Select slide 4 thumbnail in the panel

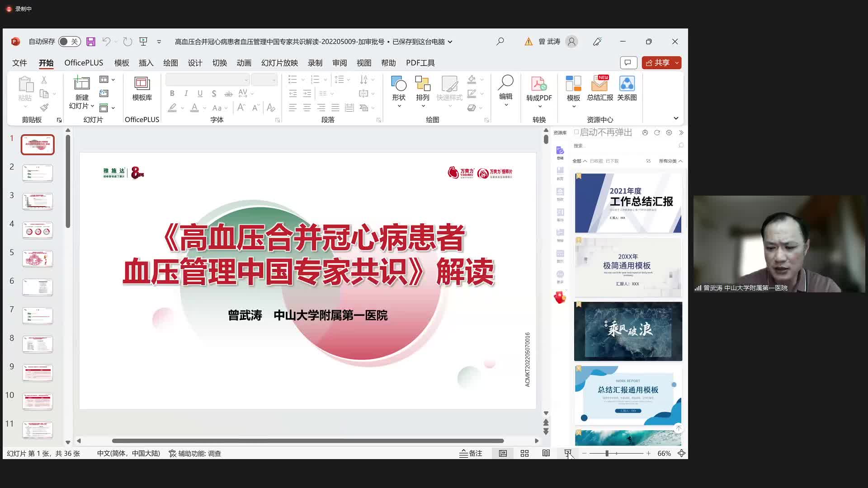tap(38, 230)
